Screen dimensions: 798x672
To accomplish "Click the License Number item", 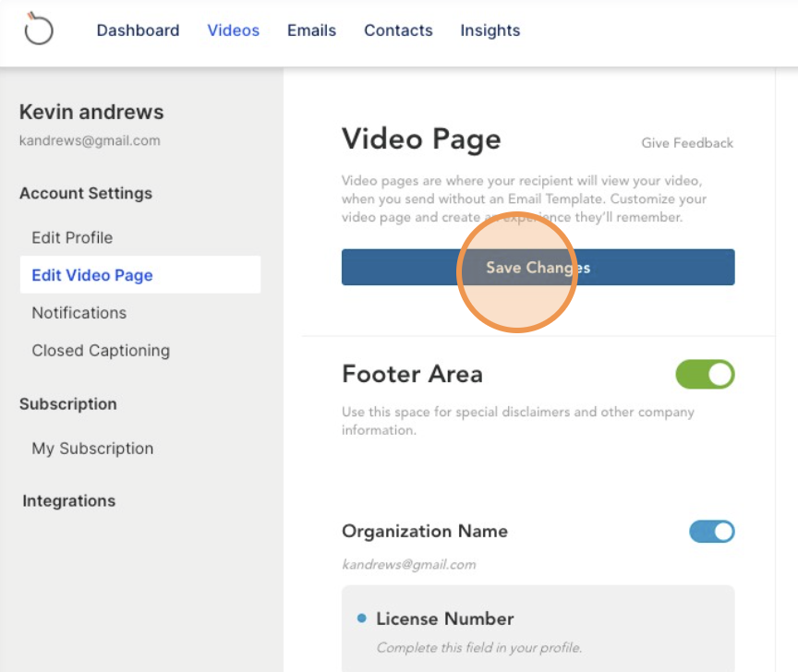I will 445,618.
